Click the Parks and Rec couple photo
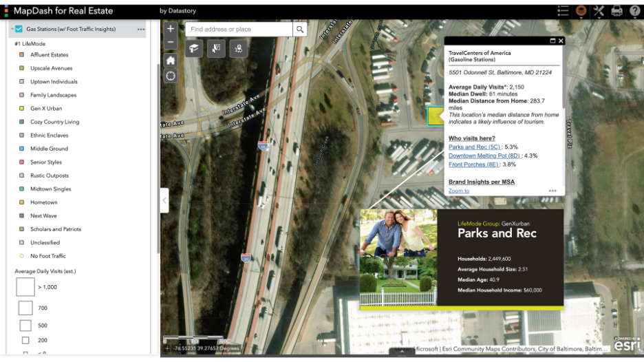This screenshot has height=362, width=644. (x=399, y=233)
